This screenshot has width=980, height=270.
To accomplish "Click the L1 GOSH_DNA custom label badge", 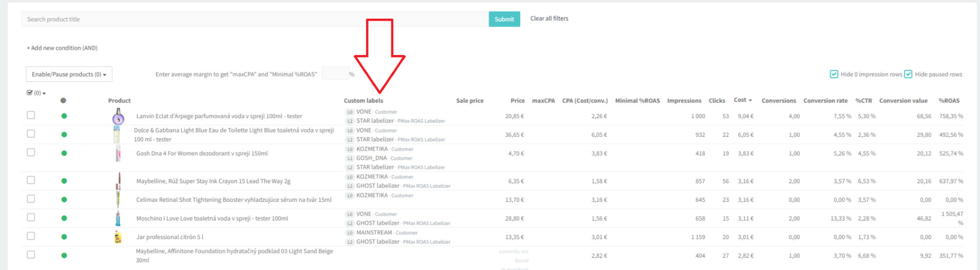I will (350, 158).
